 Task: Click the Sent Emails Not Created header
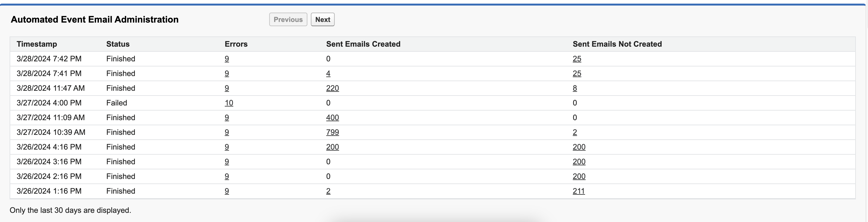[617, 44]
